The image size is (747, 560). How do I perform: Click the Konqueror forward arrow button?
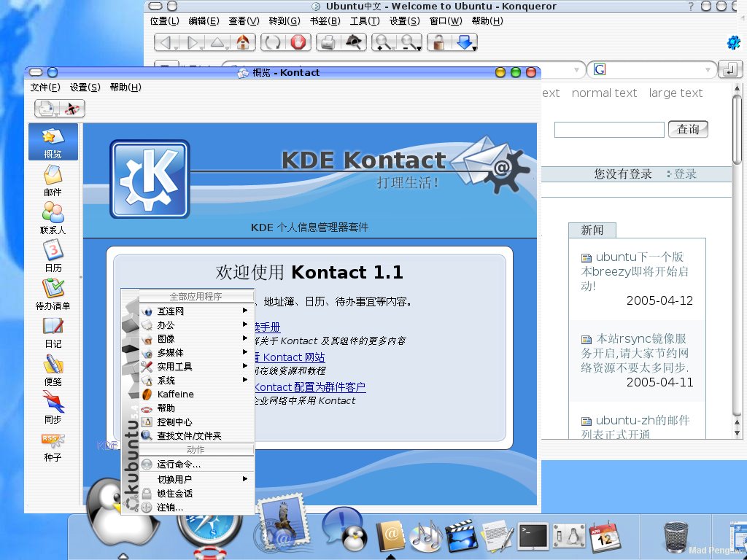[193, 42]
